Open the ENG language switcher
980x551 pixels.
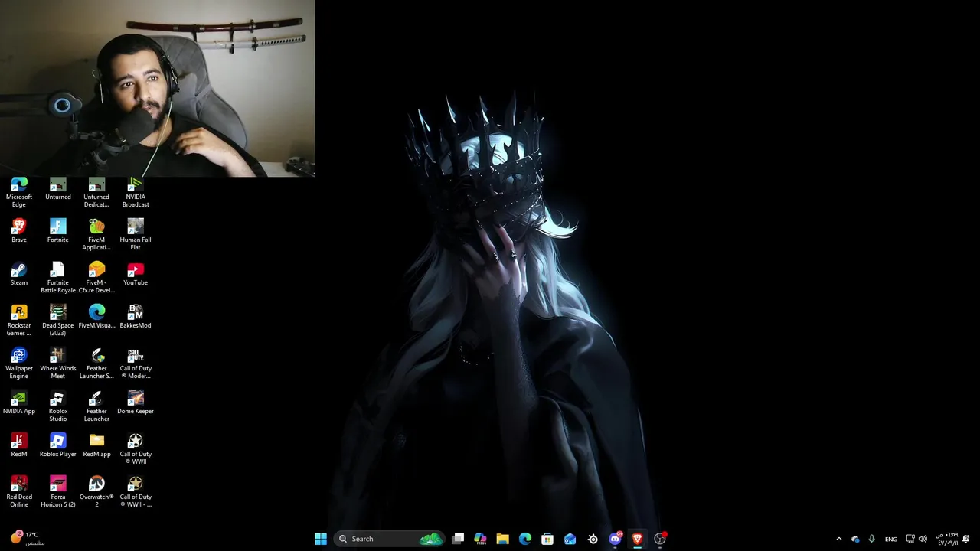point(891,539)
